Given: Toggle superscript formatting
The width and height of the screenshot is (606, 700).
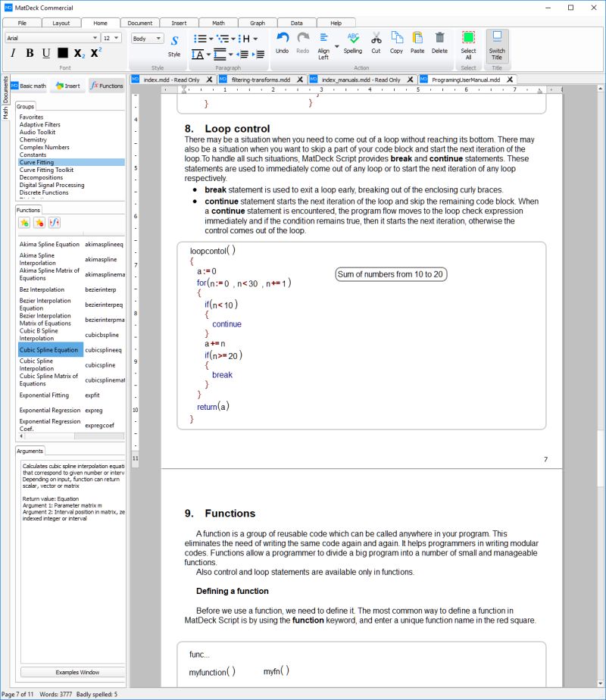Looking at the screenshot, I should [95, 52].
